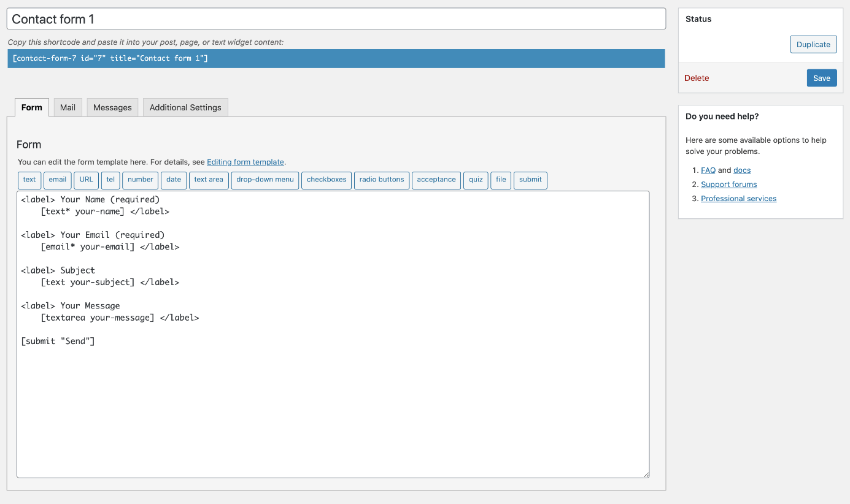Image resolution: width=850 pixels, height=504 pixels.
Task: Click the '[submit "Send"]' line in template
Action: pos(58,341)
